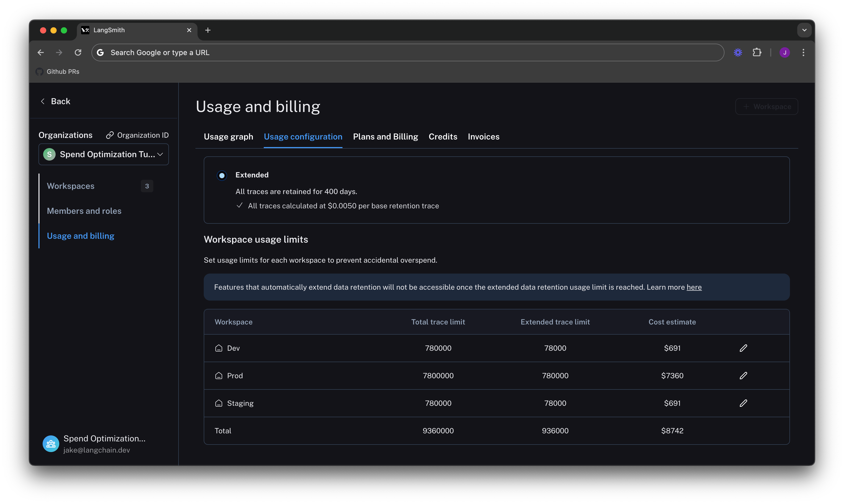Click the Extended trace limit column header

pyautogui.click(x=555, y=322)
